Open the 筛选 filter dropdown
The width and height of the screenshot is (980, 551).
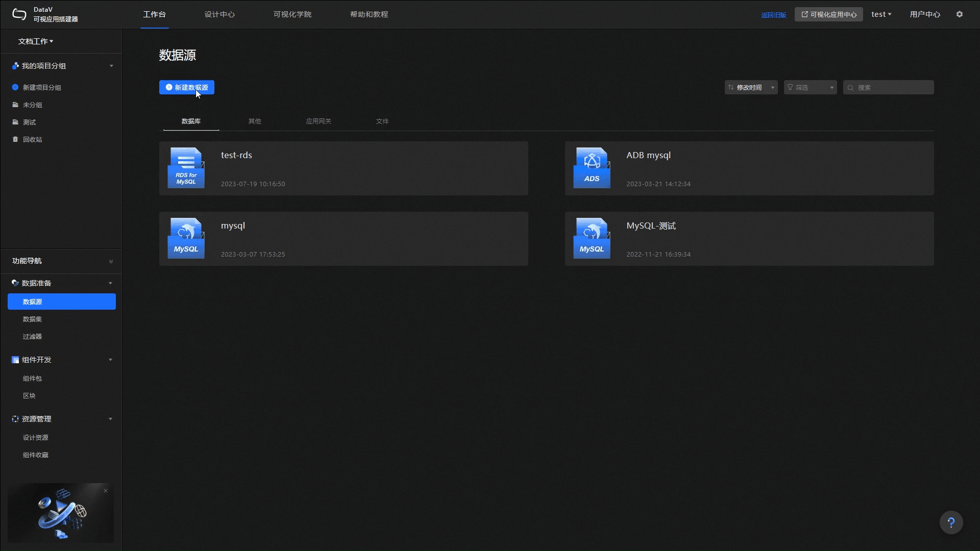coord(811,87)
